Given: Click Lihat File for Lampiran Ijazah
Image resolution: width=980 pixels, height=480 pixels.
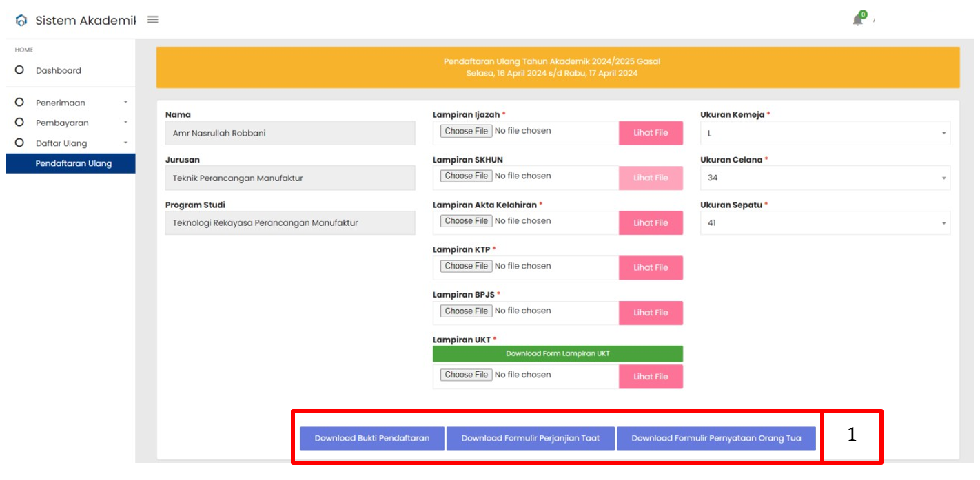Looking at the screenshot, I should coord(651,133).
